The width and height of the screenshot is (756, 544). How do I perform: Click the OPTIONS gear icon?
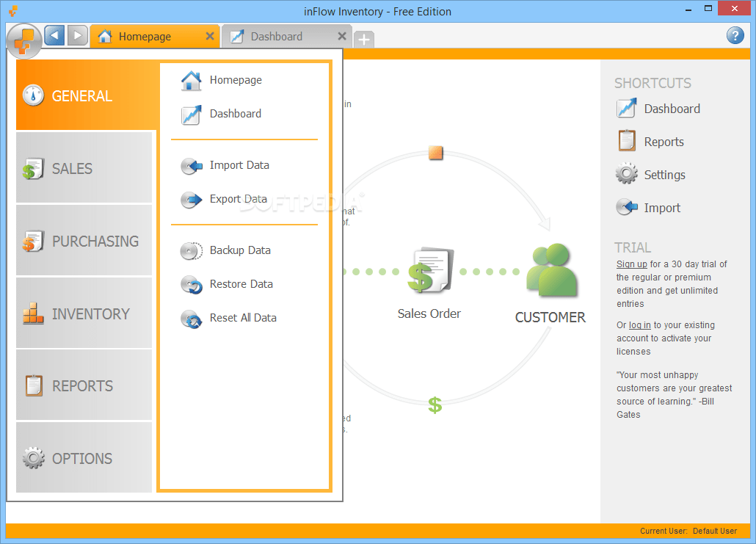(x=33, y=457)
